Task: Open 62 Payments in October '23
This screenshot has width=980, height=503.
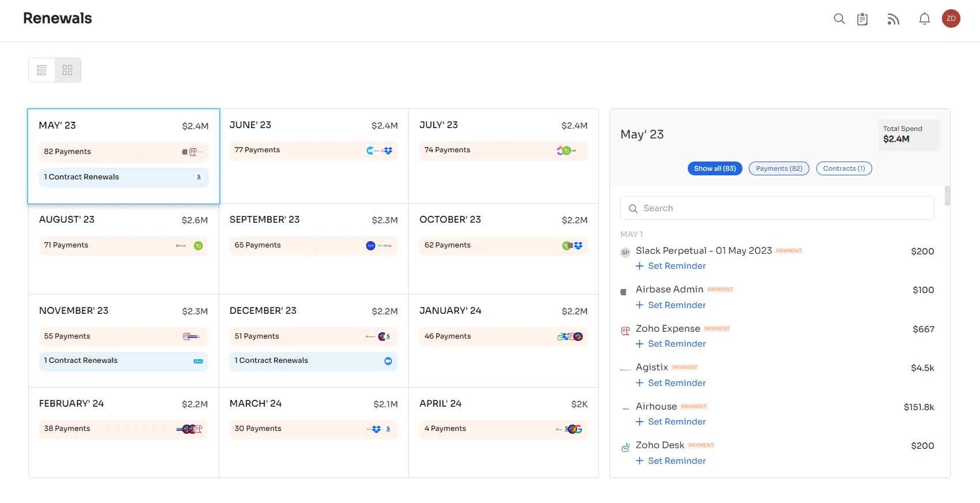Action: pos(503,245)
